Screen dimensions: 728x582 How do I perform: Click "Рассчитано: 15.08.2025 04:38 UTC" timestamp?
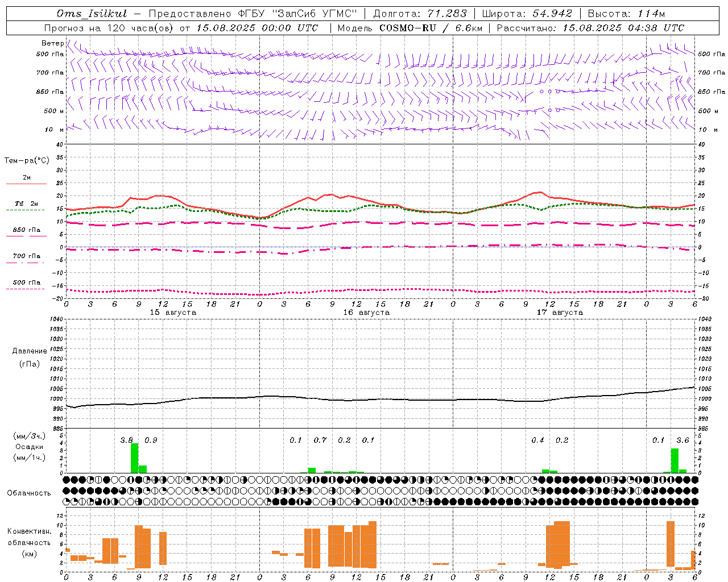point(590,28)
